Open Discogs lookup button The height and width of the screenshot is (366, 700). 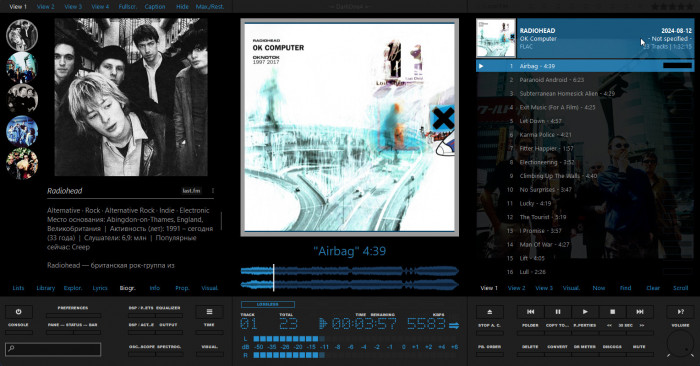pos(612,354)
